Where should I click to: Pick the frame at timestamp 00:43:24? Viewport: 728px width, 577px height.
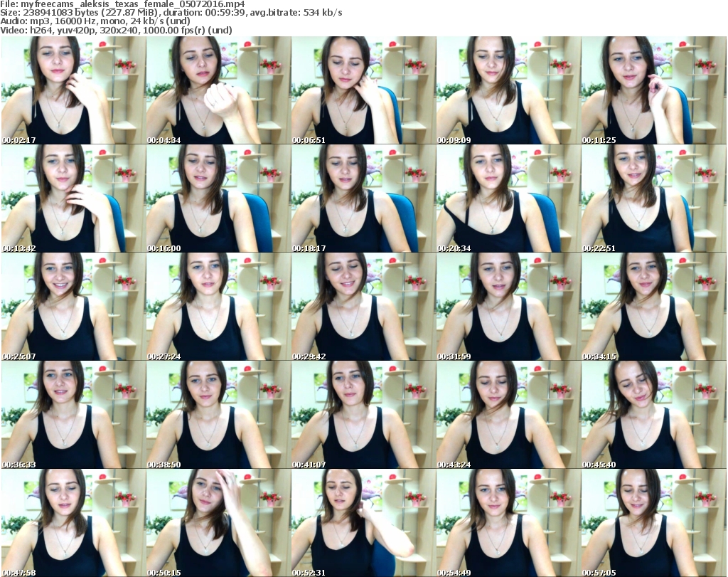click(508, 415)
